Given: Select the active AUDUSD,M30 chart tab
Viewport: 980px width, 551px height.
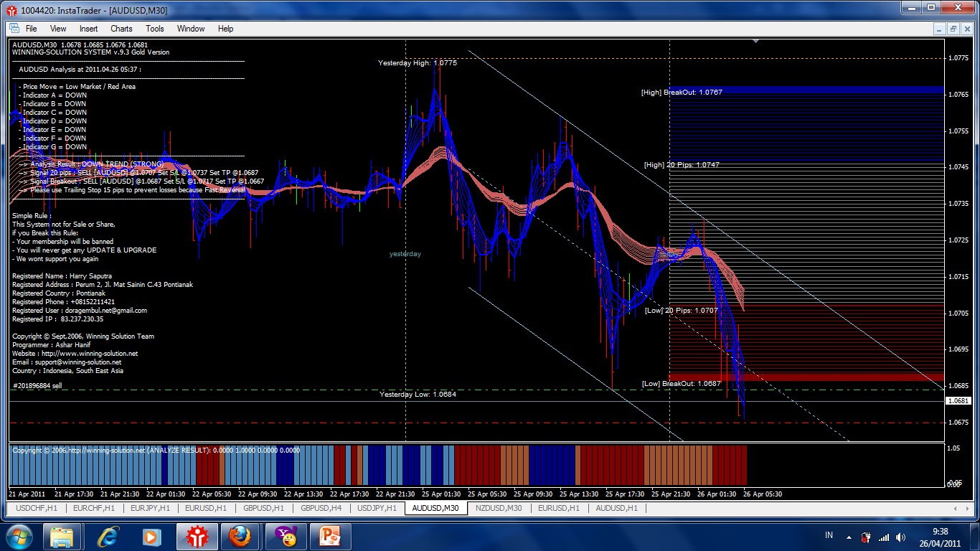Looking at the screenshot, I should pyautogui.click(x=436, y=508).
